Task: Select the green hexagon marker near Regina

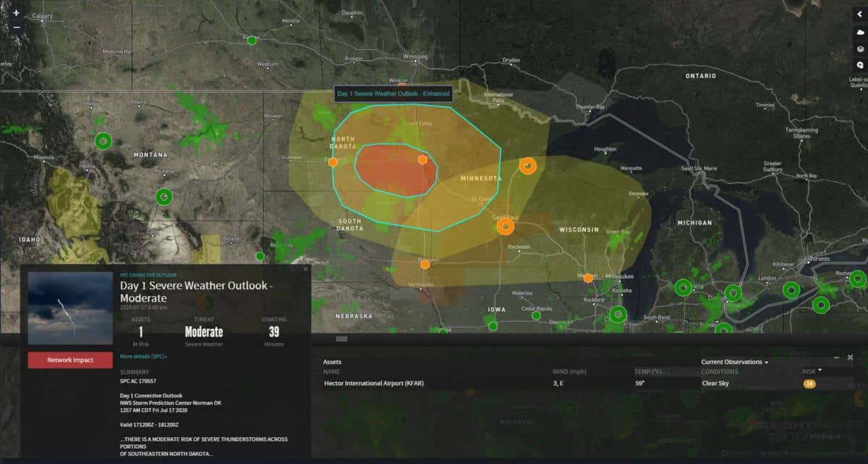Action: click(252, 40)
